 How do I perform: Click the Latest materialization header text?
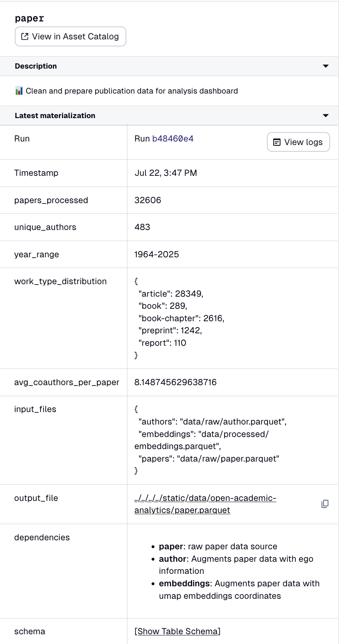[55, 116]
